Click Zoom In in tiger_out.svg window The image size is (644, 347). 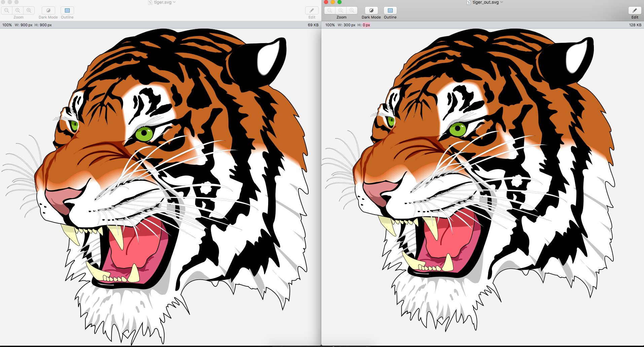coord(352,10)
